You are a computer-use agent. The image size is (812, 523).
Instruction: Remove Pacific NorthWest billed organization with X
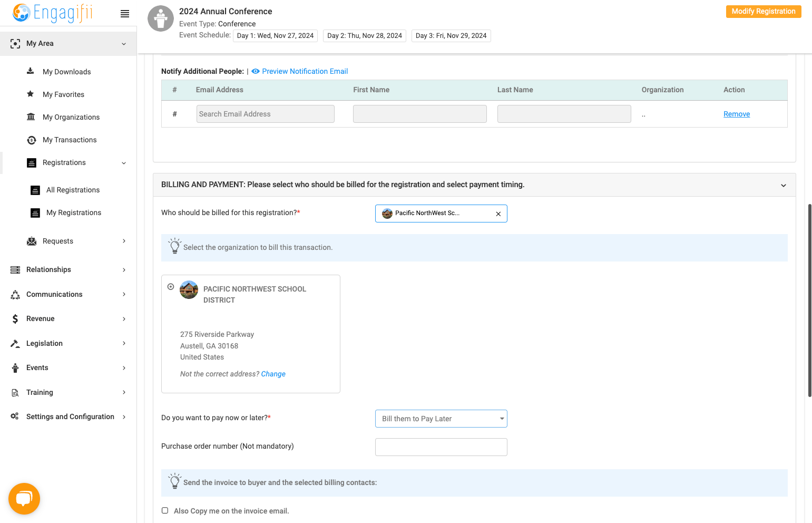click(x=498, y=214)
